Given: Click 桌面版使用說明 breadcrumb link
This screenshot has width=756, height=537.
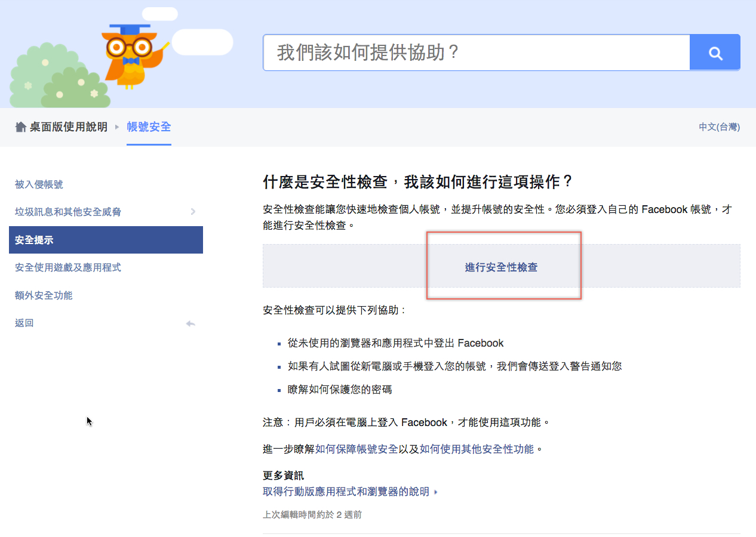Looking at the screenshot, I should pos(67,126).
